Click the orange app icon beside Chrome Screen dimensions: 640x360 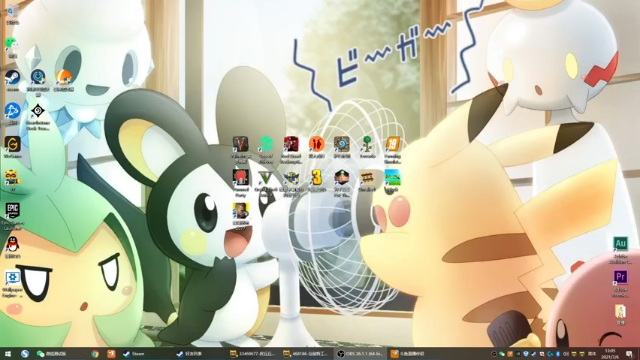(x=111, y=354)
